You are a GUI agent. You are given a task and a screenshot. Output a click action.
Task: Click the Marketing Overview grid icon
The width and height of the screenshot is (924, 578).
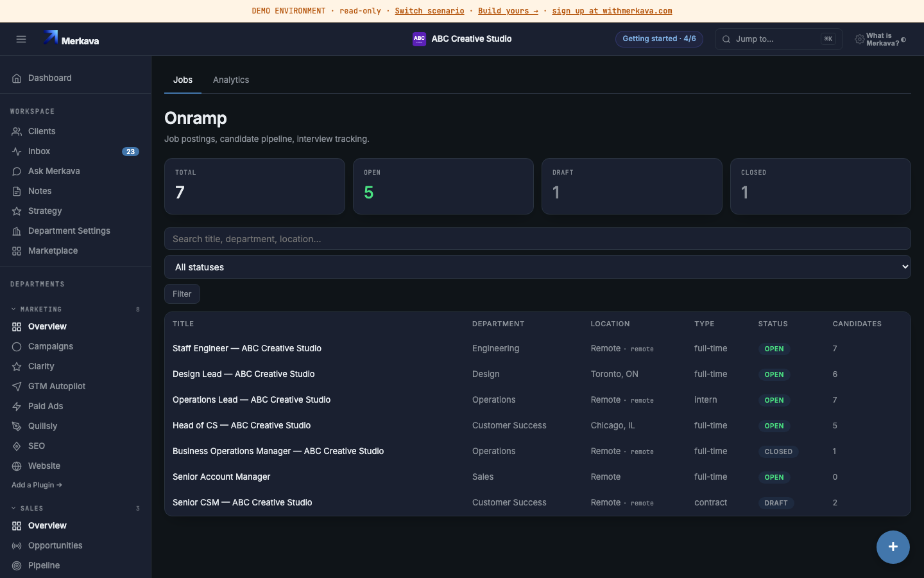[17, 327]
